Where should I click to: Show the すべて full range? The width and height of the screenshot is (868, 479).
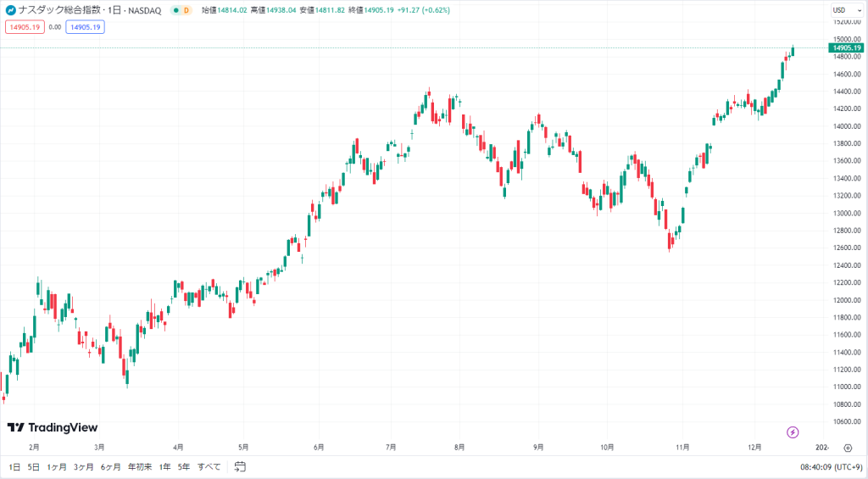pos(209,467)
